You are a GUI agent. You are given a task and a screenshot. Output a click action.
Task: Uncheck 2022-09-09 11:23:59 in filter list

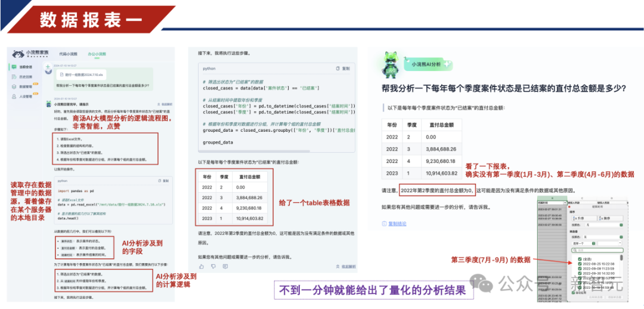pos(580,268)
